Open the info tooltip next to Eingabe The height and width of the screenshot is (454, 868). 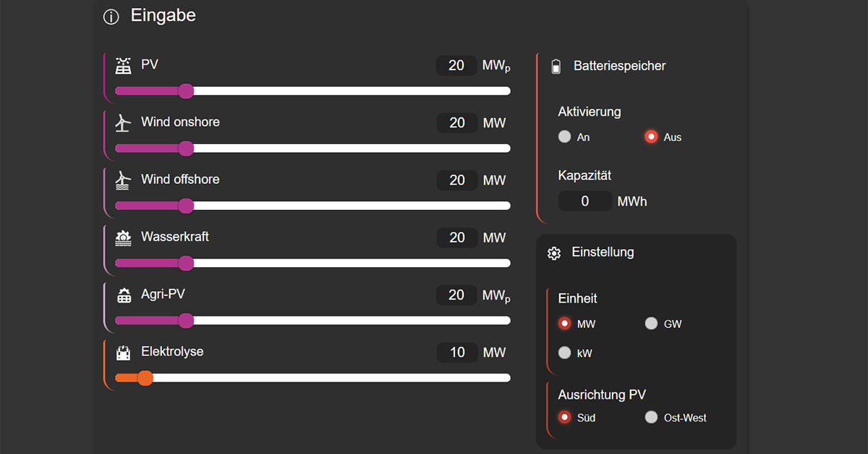(111, 16)
